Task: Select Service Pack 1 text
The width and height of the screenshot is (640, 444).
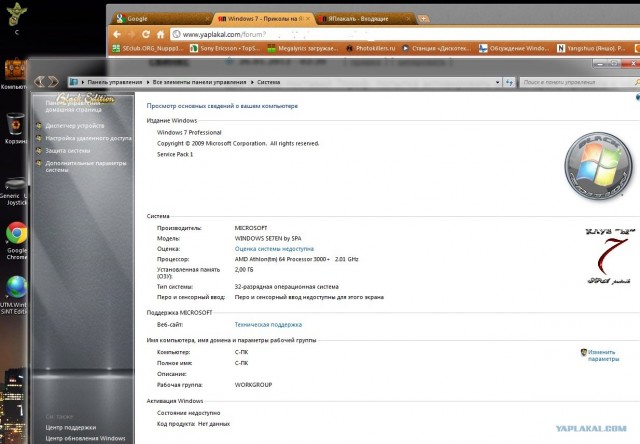Action: pos(175,154)
